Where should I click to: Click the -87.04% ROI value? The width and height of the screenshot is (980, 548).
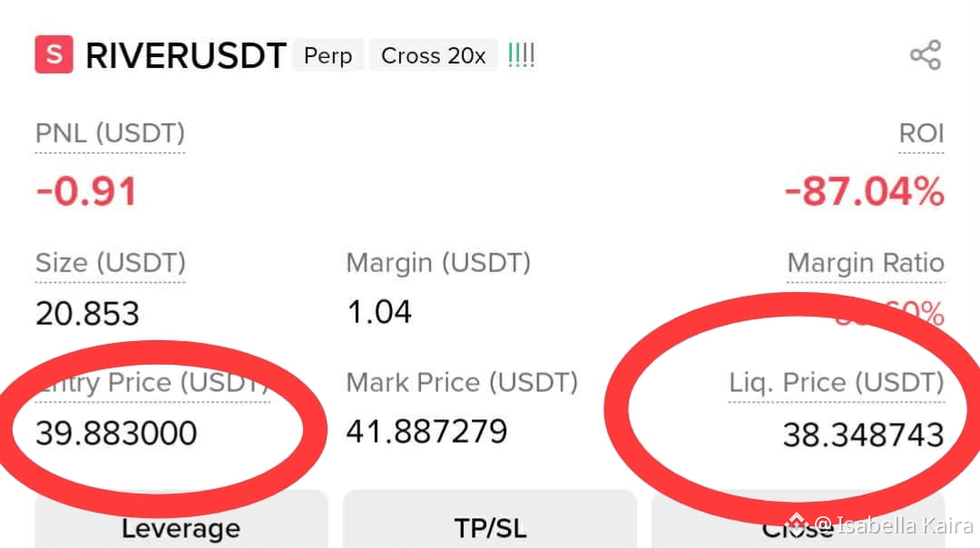tap(865, 191)
